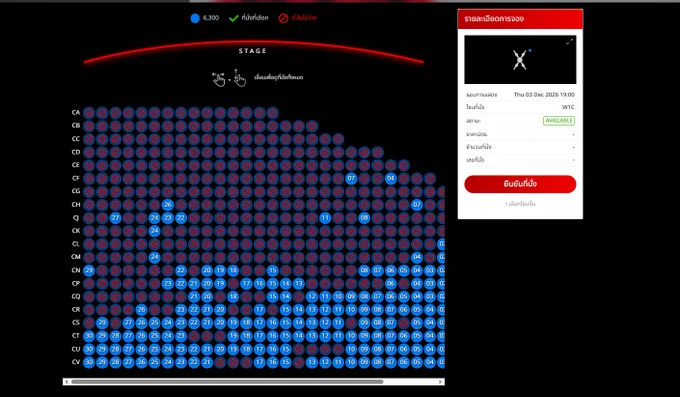The image size is (680, 397).
Task: Choose seat 22 in row CU
Action: coord(194,349)
